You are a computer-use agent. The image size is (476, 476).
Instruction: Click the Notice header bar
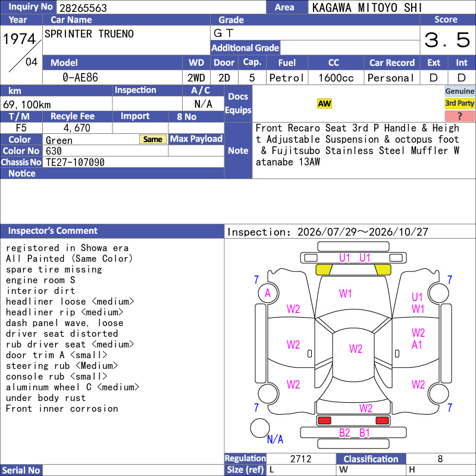[x=112, y=173]
